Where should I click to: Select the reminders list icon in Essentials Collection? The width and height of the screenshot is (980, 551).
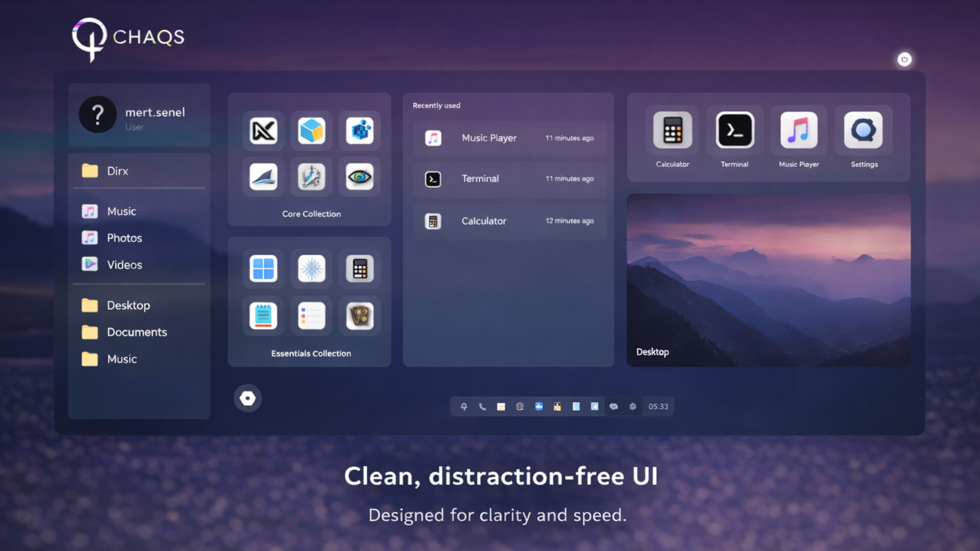point(311,316)
